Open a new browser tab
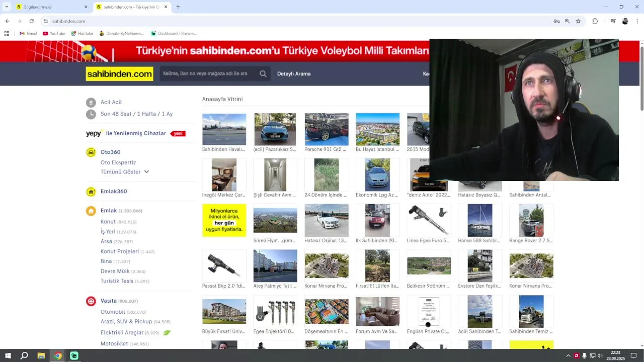This screenshot has width=644, height=362. tap(178, 7)
